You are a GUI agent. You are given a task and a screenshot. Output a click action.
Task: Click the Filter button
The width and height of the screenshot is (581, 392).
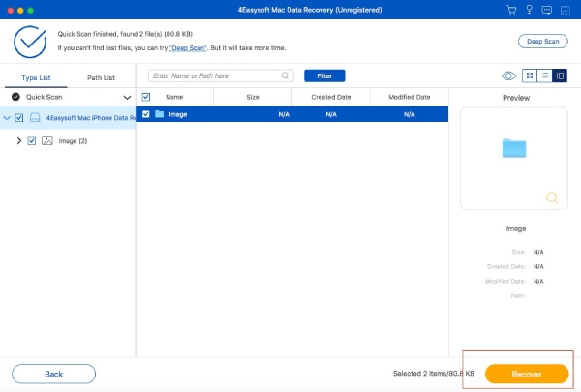pyautogui.click(x=324, y=75)
